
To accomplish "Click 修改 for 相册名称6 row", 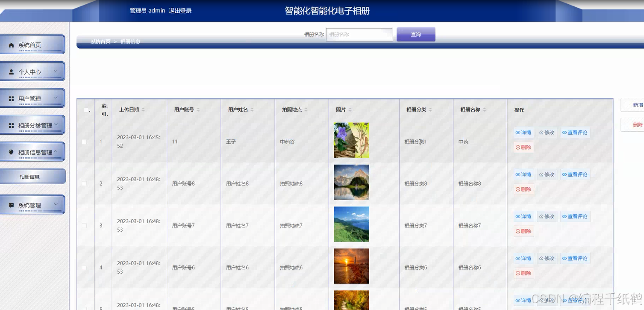I will [x=547, y=258].
